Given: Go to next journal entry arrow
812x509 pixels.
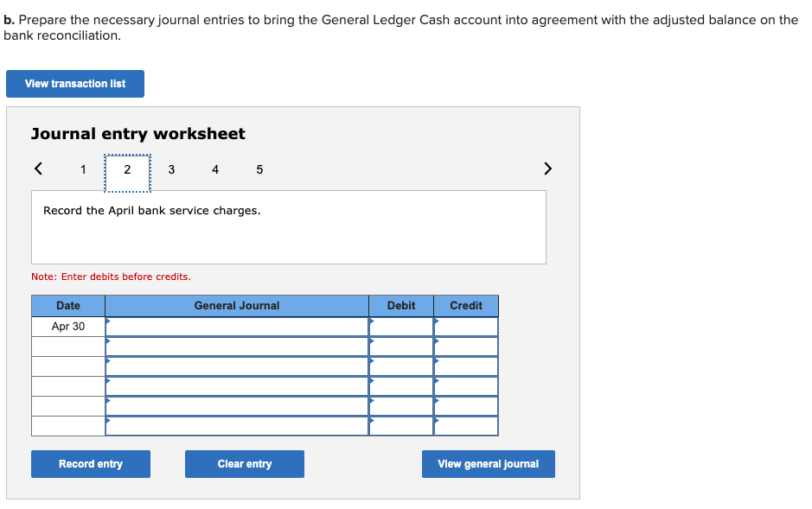Looking at the screenshot, I should (548, 169).
